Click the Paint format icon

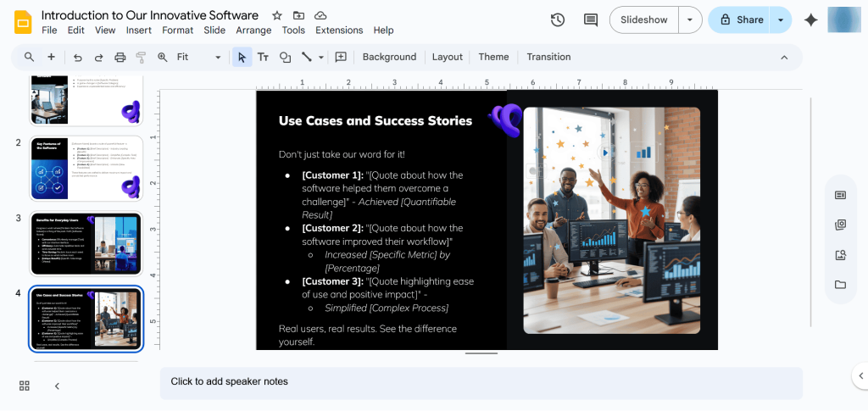(141, 58)
